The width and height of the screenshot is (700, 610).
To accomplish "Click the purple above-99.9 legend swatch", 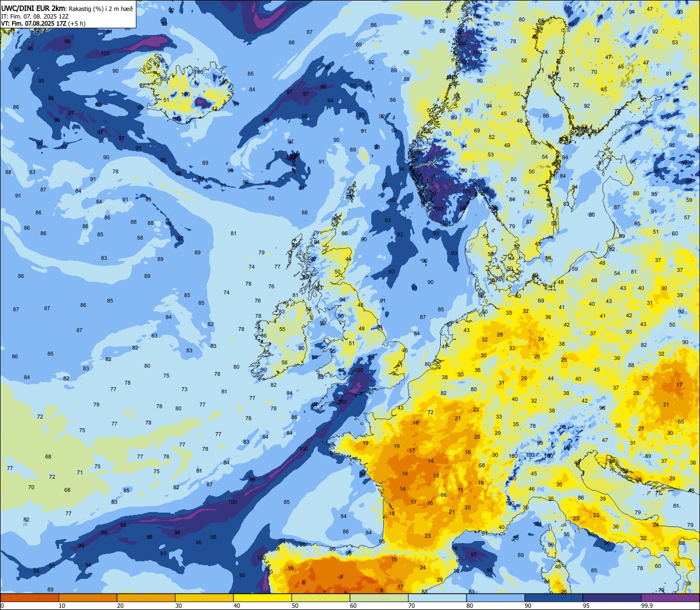I will (x=670, y=597).
